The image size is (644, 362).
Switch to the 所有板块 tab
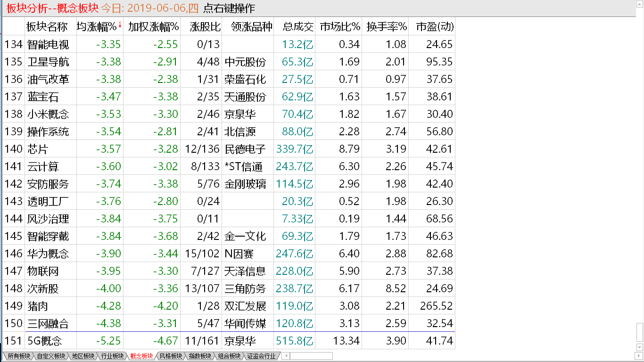(x=18, y=356)
